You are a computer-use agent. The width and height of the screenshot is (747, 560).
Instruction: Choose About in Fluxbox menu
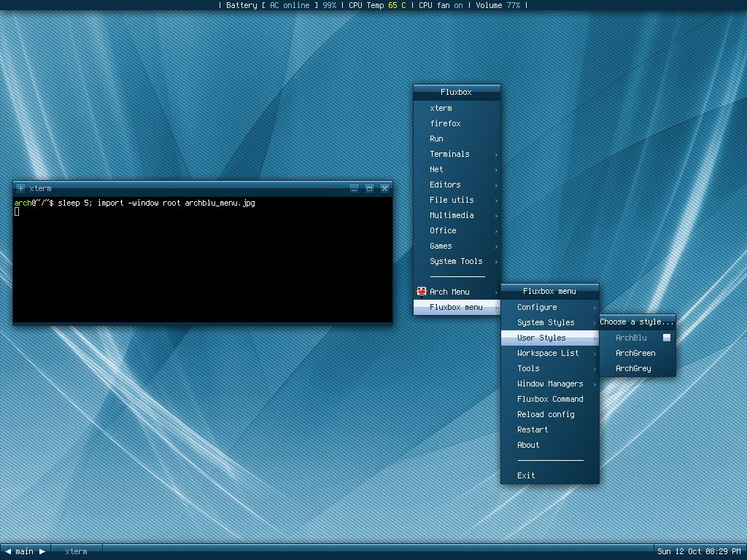(550, 445)
